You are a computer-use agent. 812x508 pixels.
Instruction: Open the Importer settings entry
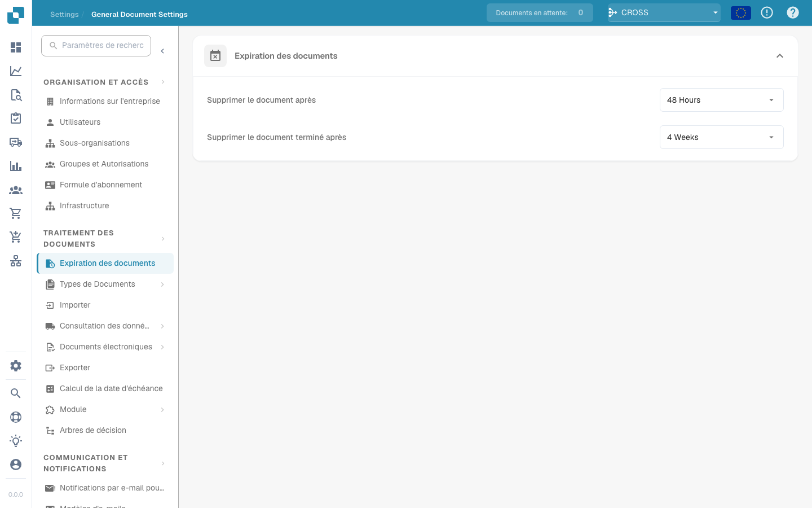(x=105, y=305)
